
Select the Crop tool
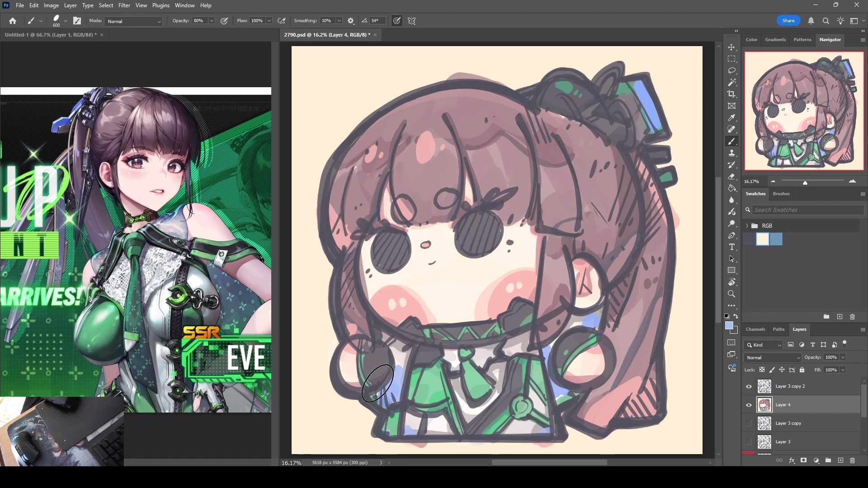click(731, 94)
